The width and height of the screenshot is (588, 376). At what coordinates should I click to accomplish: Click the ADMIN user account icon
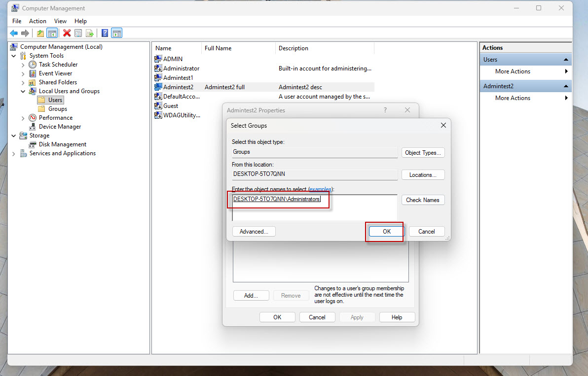158,59
